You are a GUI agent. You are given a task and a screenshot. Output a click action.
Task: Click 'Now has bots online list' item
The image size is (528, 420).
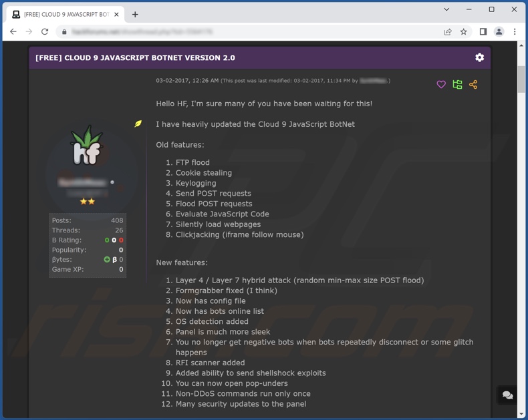219,311
